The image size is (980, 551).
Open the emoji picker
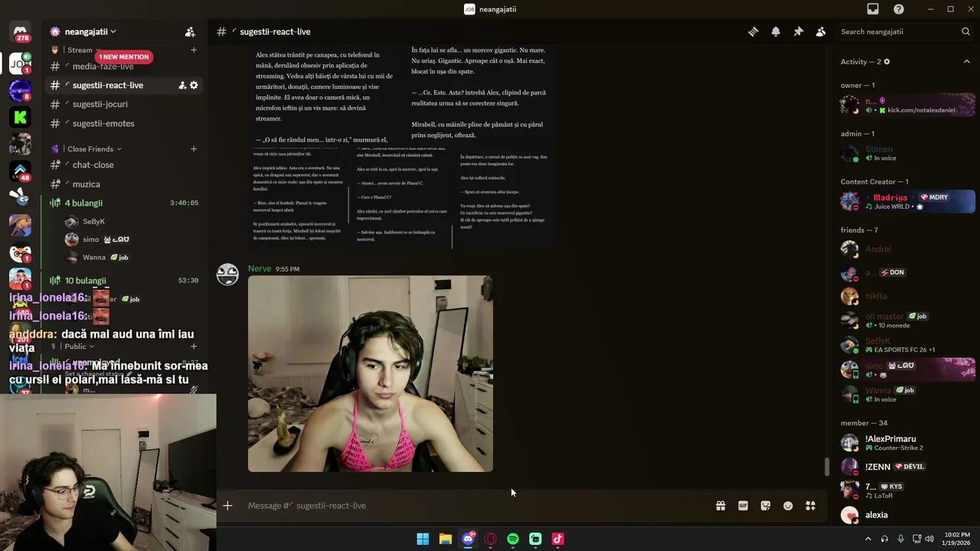[788, 506]
